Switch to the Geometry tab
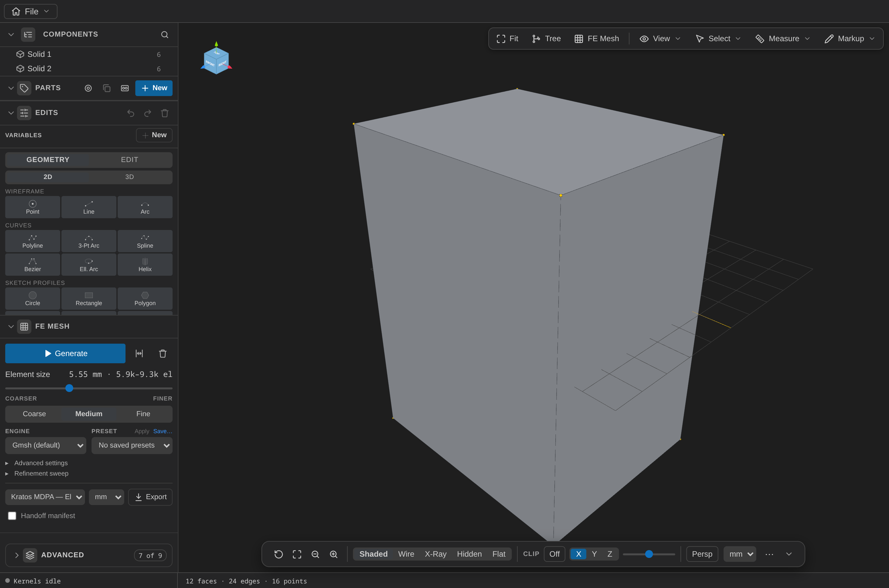 pos(48,160)
